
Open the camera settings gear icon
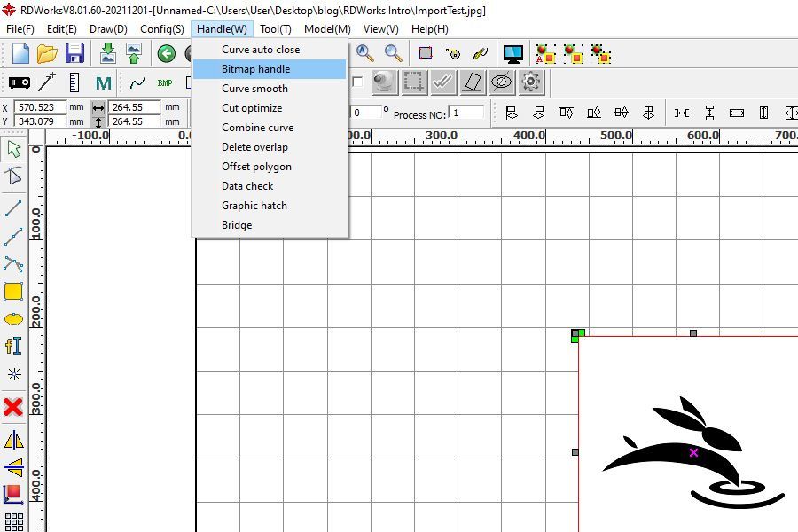click(531, 82)
